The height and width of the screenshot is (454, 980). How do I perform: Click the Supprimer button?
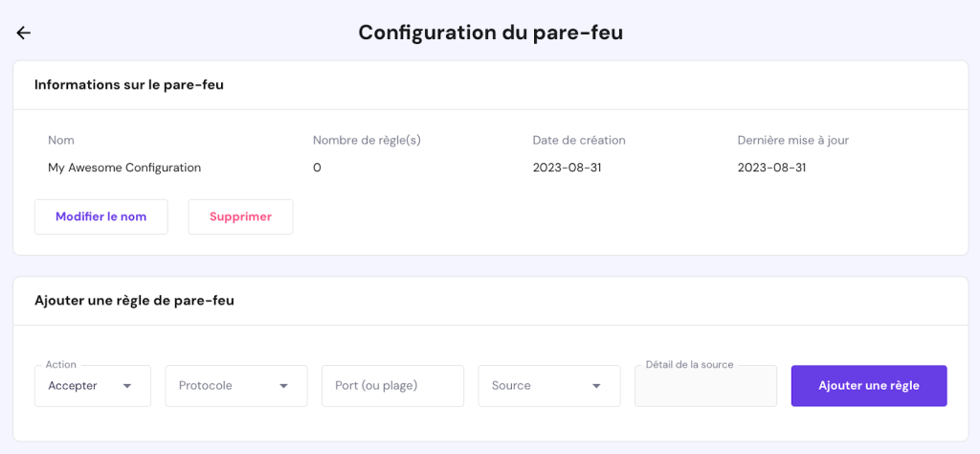(240, 216)
